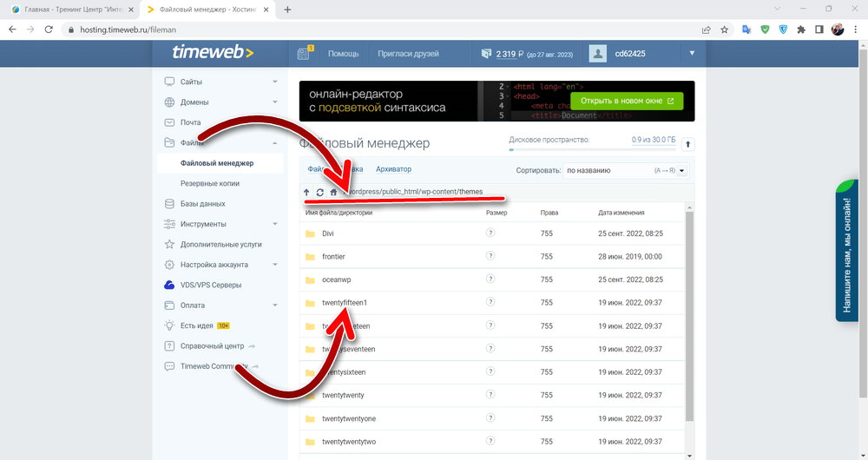The image size is (868, 460).
Task: Bookmark this page star icon
Action: [x=724, y=30]
